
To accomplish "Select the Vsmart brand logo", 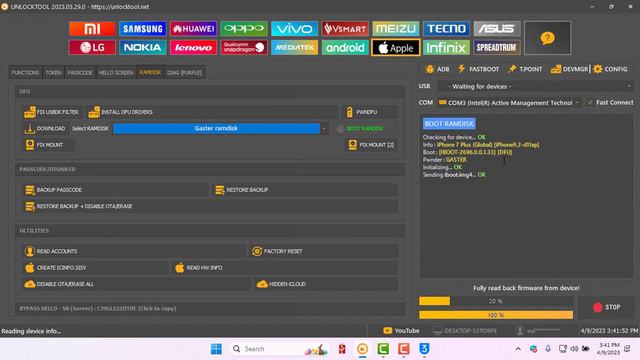I will 345,29.
